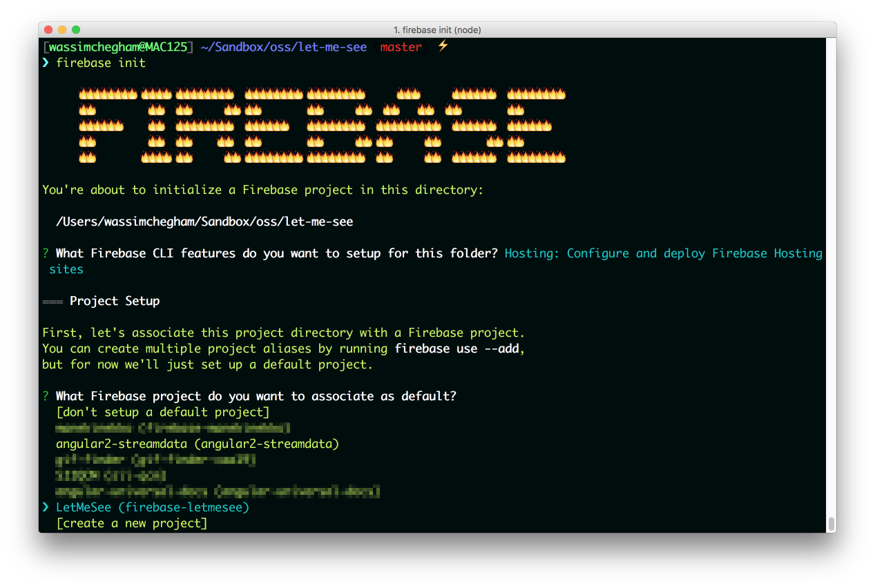Pick angular2-streamdata (angular2-streamdata) project
The image size is (875, 588).
coord(198,444)
